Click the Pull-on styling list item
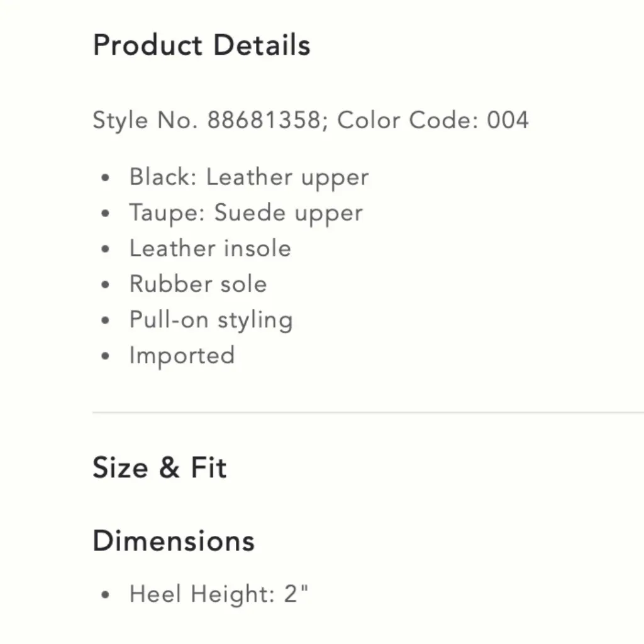 tap(211, 320)
